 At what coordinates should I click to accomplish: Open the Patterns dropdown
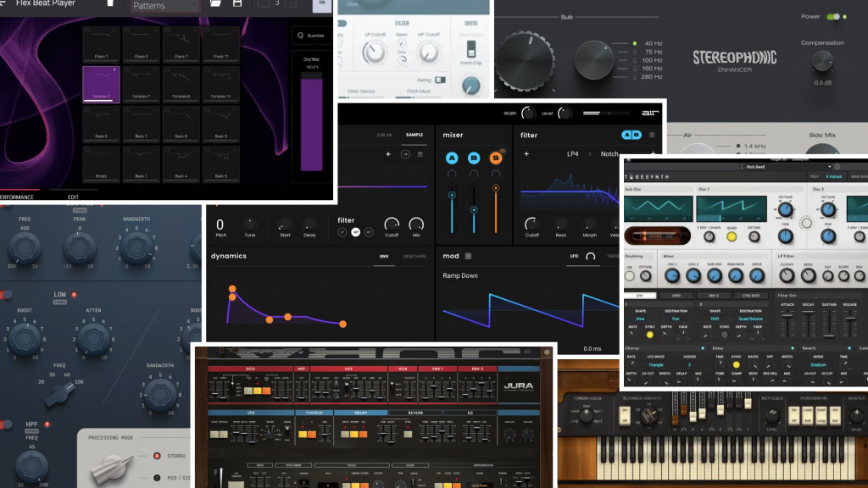pyautogui.click(x=165, y=6)
